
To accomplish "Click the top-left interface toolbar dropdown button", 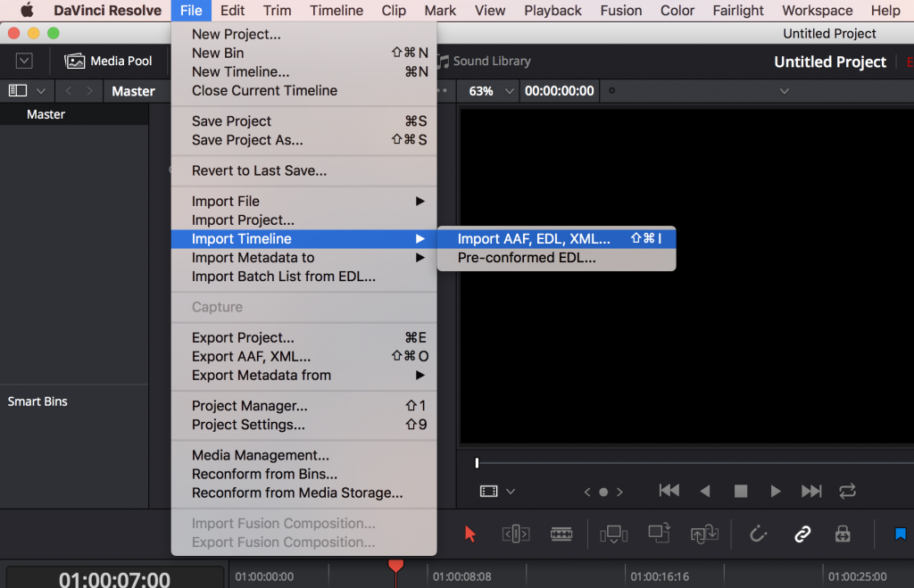I will [24, 61].
